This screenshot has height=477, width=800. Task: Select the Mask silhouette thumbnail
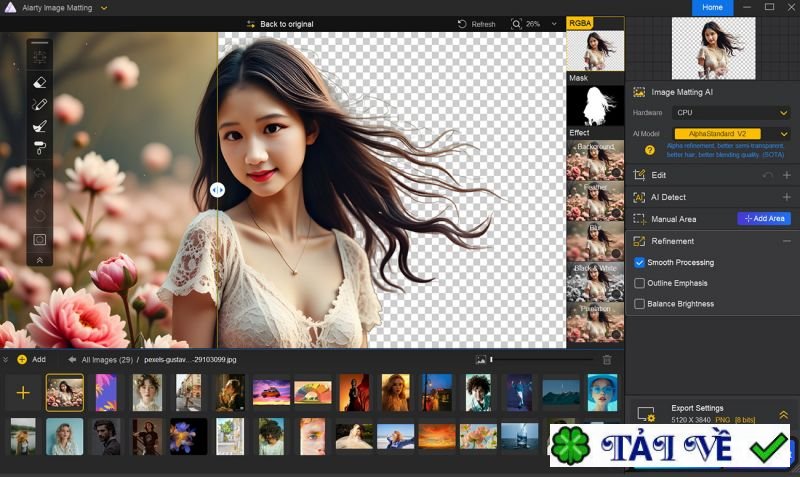click(595, 105)
